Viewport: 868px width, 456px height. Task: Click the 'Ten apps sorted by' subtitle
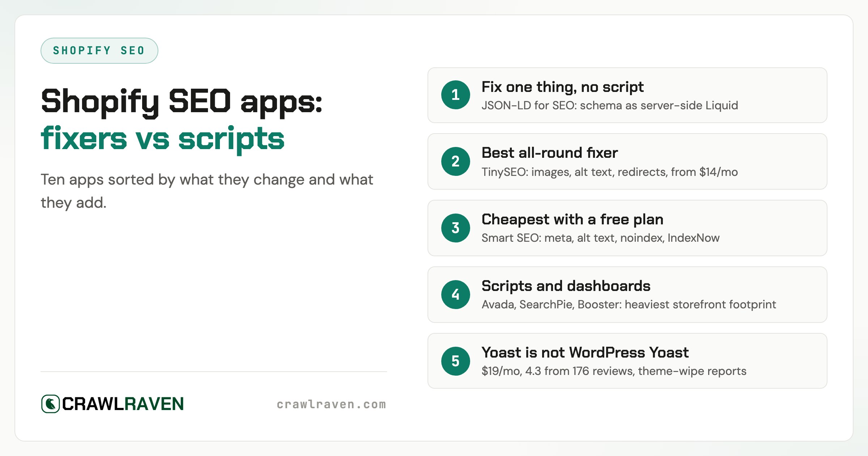[x=207, y=191]
